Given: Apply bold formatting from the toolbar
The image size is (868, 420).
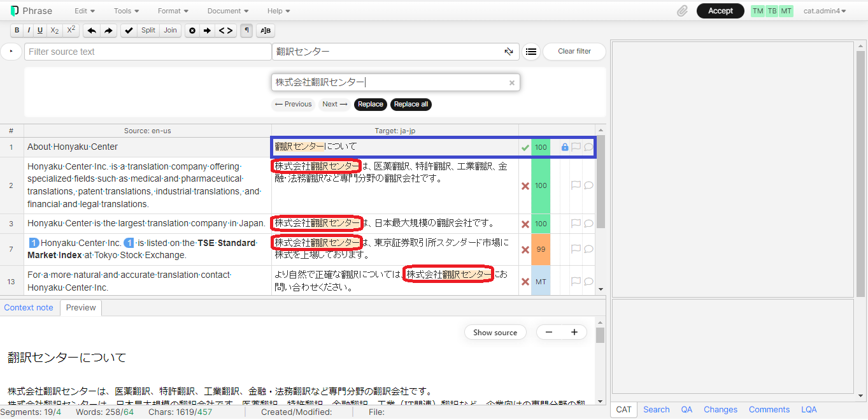Looking at the screenshot, I should click(x=17, y=31).
